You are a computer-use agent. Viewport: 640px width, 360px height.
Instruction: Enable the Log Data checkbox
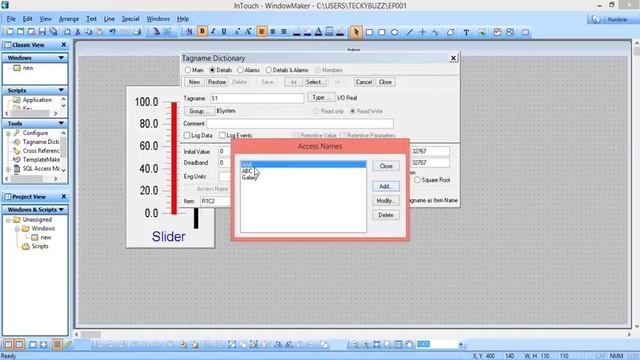tap(187, 135)
